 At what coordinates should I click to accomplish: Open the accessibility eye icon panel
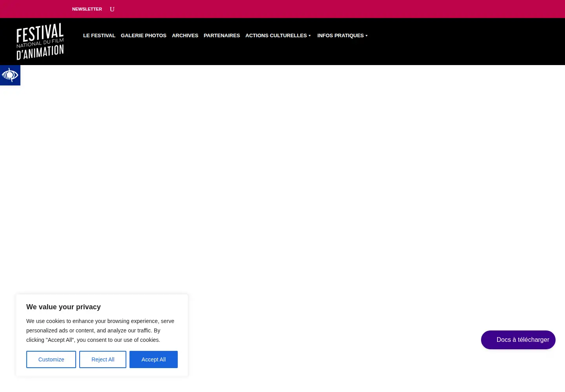tap(10, 75)
